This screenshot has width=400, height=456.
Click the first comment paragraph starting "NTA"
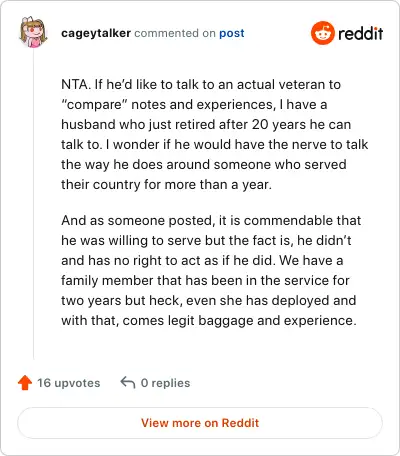214,134
